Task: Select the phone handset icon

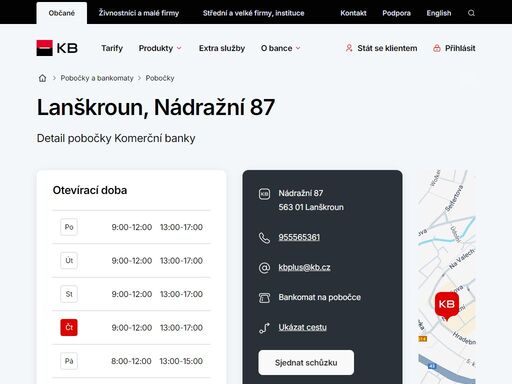Action: (264, 237)
